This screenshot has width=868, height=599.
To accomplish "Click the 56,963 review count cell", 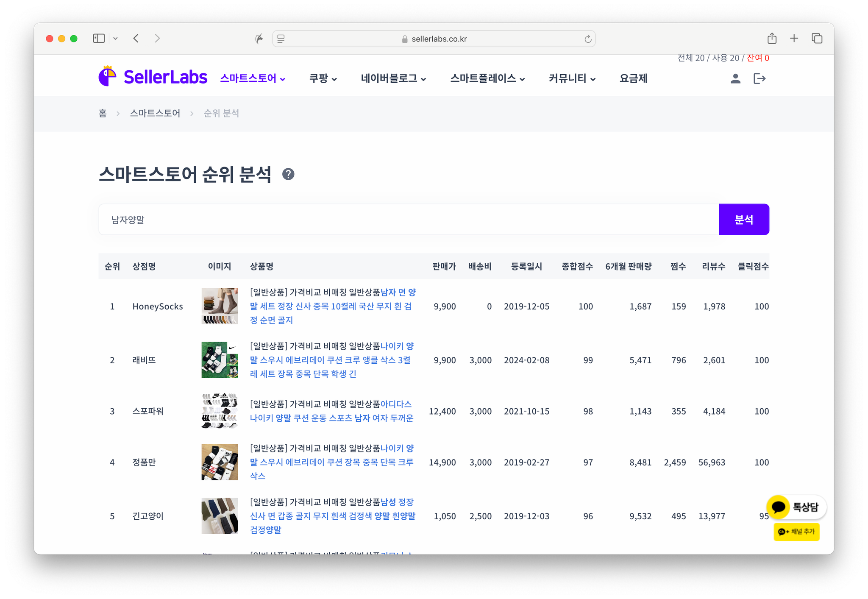I will coord(712,462).
